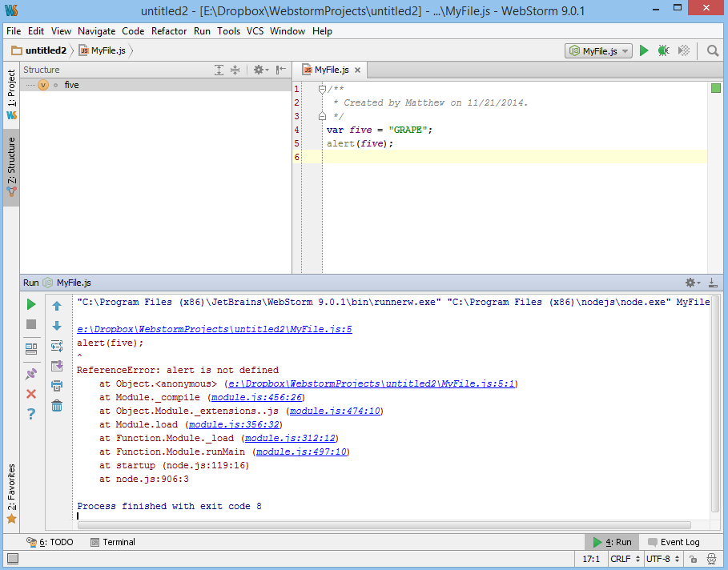The width and height of the screenshot is (728, 570).
Task: Toggle file read-only lock icon
Action: tap(694, 559)
